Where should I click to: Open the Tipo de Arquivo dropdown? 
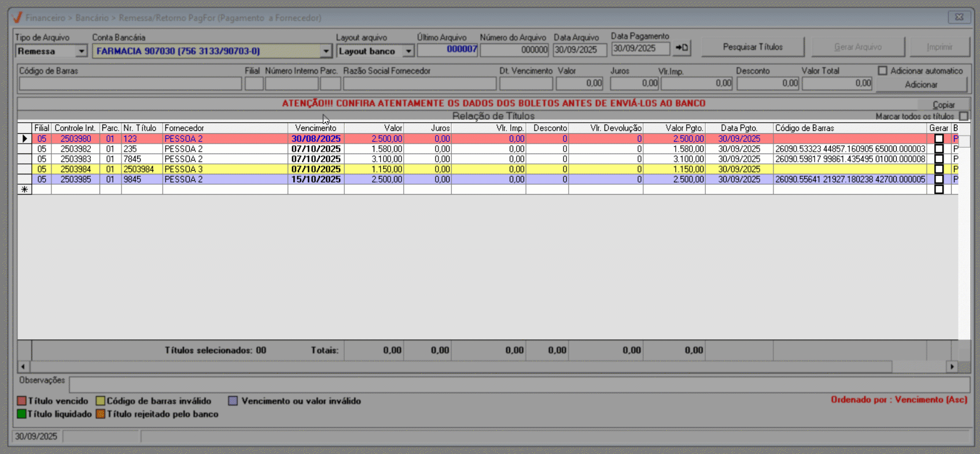click(x=81, y=52)
